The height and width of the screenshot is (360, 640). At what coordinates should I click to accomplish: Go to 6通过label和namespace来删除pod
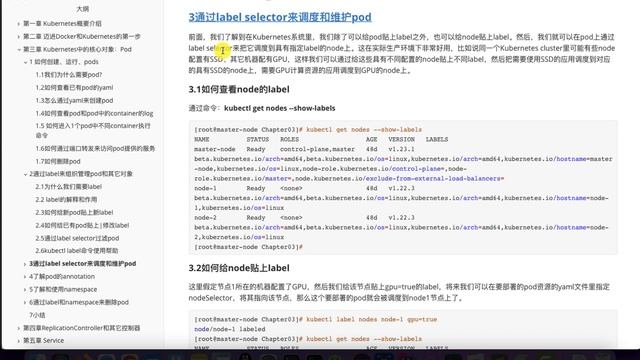pos(79,302)
